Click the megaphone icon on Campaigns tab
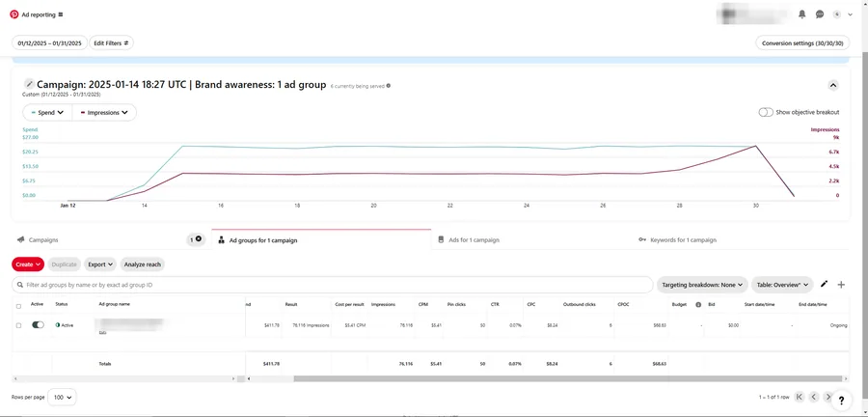868x417 pixels. click(21, 239)
